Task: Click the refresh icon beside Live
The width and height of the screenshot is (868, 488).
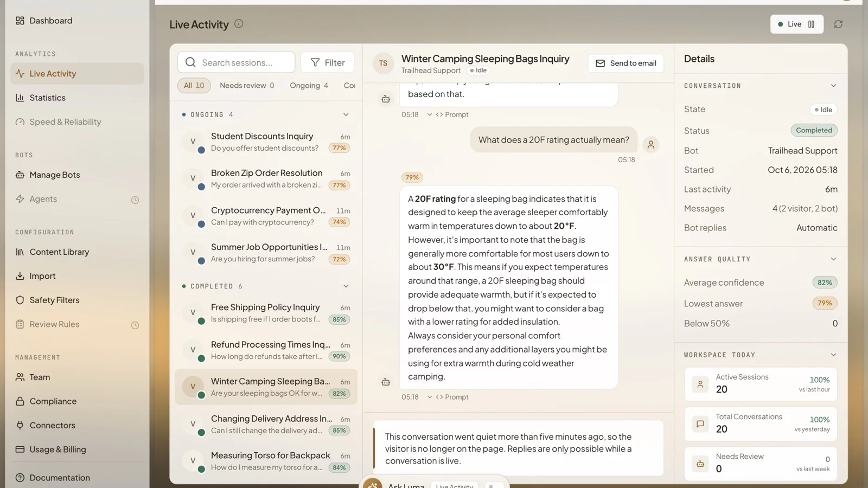Action: pyautogui.click(x=838, y=24)
